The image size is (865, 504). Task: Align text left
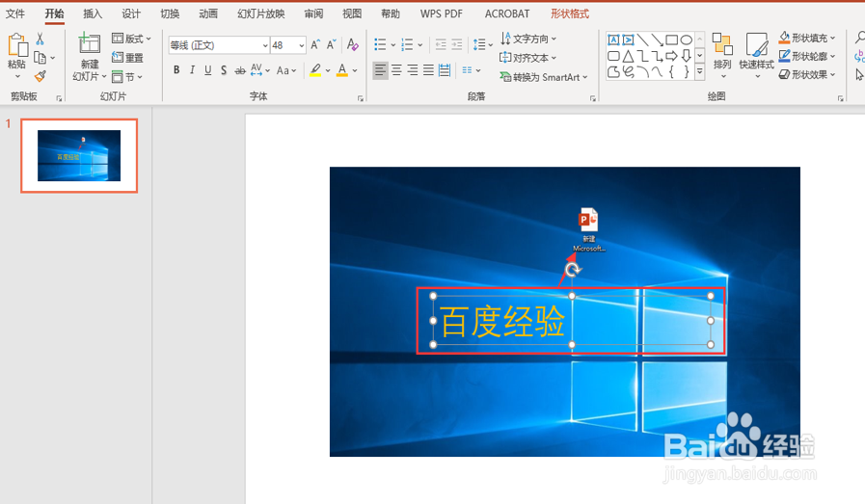pyautogui.click(x=380, y=70)
